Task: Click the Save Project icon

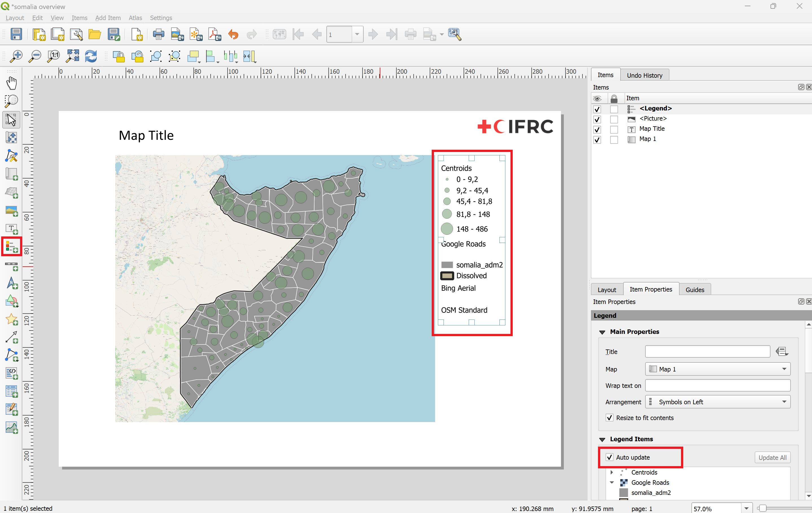Action: [x=16, y=34]
